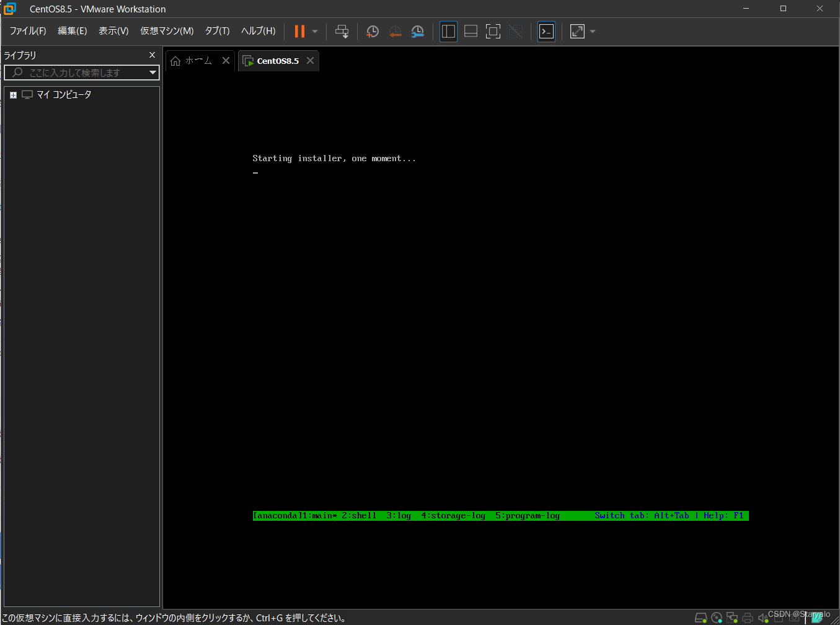Click '3:log' in the green bar
Viewport: 840px width, 625px height.
(x=399, y=516)
